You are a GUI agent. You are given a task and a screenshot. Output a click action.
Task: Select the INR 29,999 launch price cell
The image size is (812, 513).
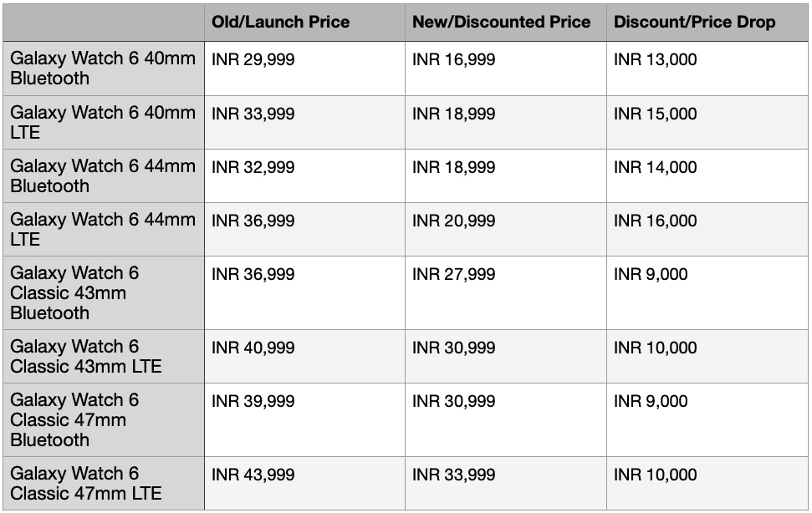tap(253, 60)
